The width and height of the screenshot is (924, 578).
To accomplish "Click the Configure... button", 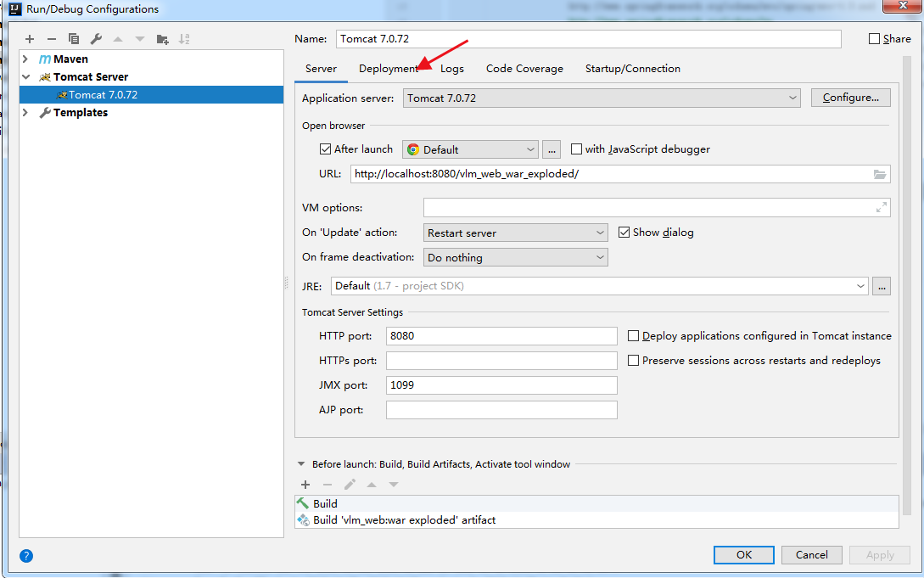I will (851, 98).
